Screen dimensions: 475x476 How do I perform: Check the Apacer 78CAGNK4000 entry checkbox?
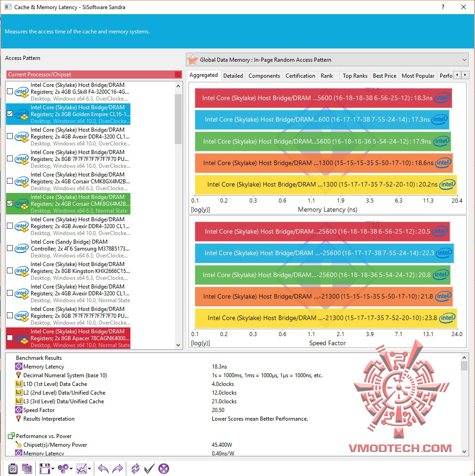pyautogui.click(x=10, y=338)
